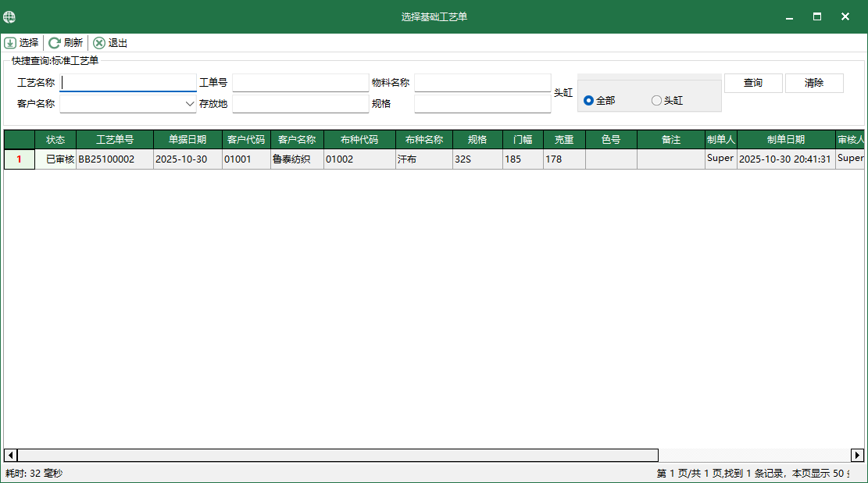Focus the 工艺名称 input field
The height and width of the screenshot is (483, 868).
coord(128,83)
